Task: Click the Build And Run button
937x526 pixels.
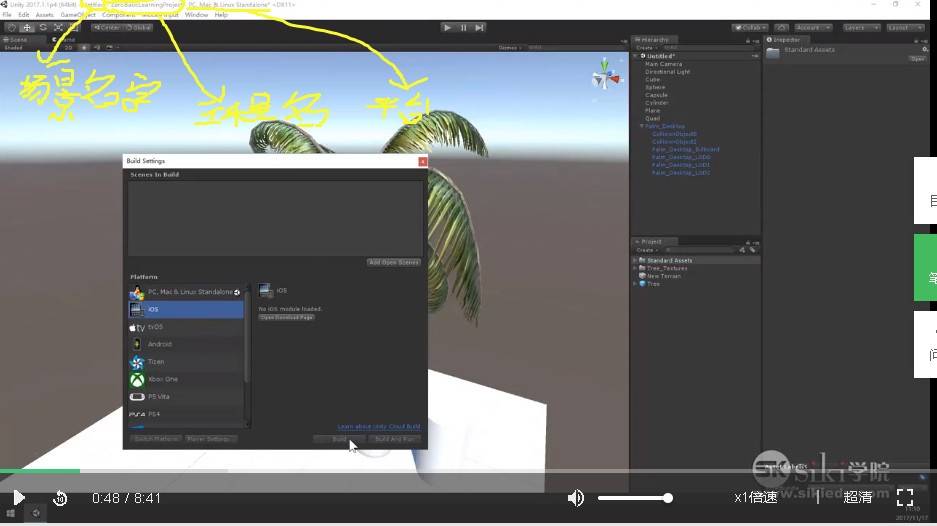Action: (x=394, y=439)
